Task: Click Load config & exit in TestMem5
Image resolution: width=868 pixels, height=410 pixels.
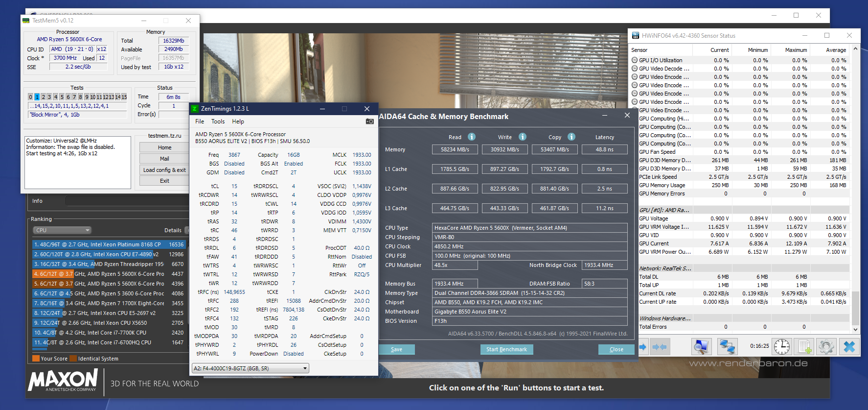Action: click(x=164, y=170)
